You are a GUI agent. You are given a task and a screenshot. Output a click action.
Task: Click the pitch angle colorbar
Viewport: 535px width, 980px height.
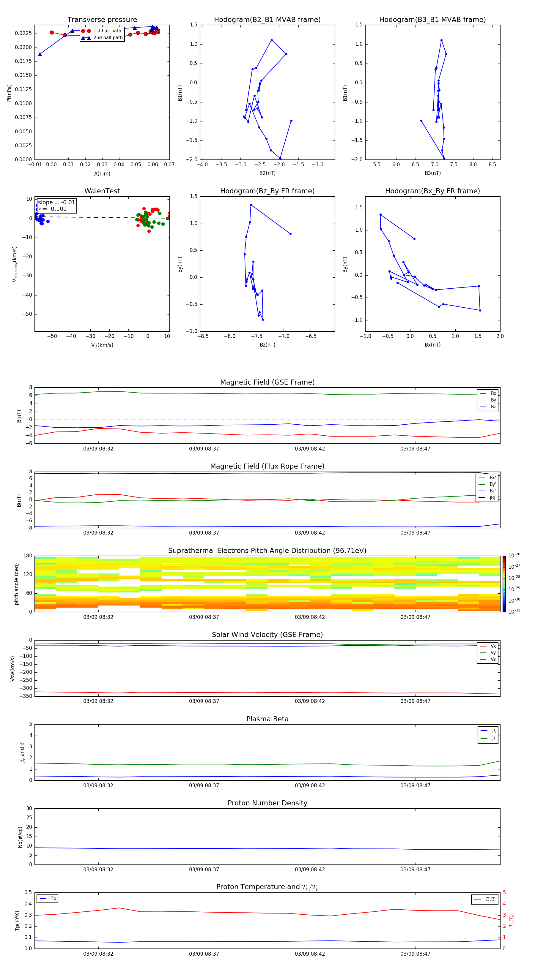coord(504,584)
